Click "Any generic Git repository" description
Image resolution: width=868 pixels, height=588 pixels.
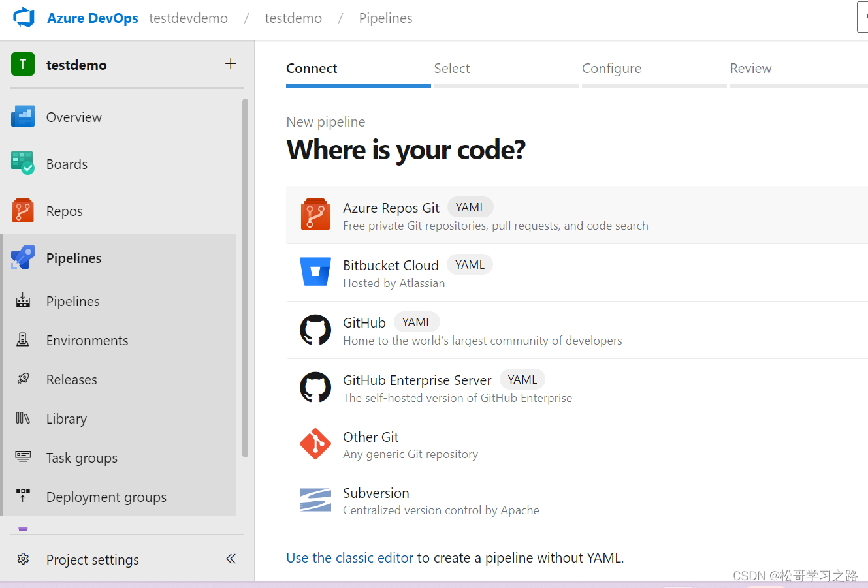point(410,454)
